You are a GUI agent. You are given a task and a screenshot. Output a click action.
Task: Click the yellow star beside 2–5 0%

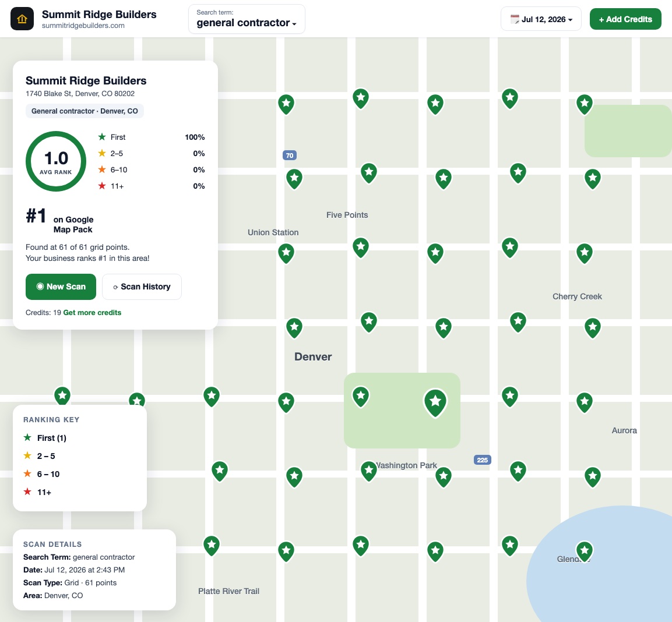click(102, 153)
